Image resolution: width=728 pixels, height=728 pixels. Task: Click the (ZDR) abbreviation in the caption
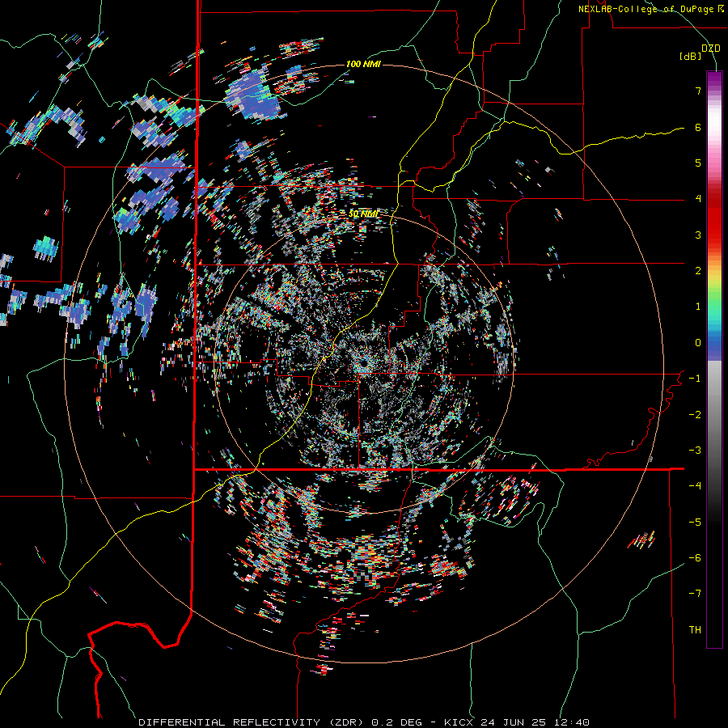coord(346,722)
